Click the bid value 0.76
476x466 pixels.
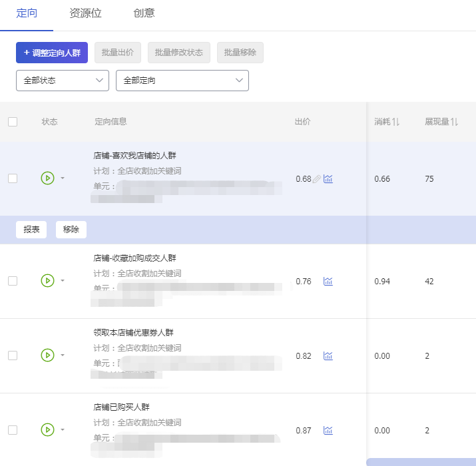(x=304, y=282)
